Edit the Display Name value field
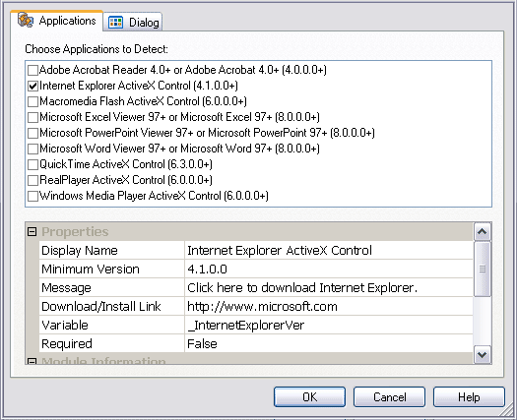 pyautogui.click(x=329, y=251)
